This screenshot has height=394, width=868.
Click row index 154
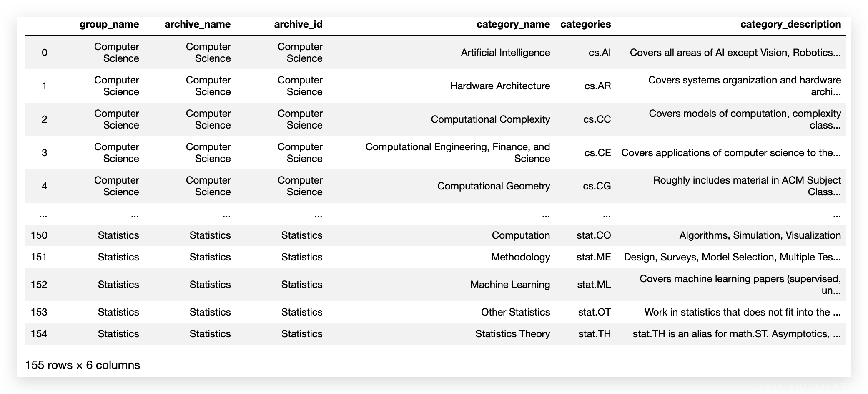click(x=39, y=334)
